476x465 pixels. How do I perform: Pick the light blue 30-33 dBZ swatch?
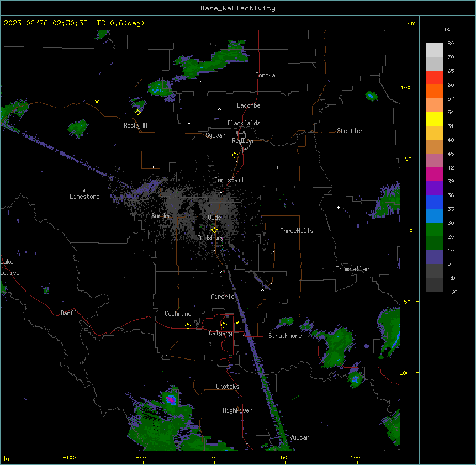pos(434,215)
